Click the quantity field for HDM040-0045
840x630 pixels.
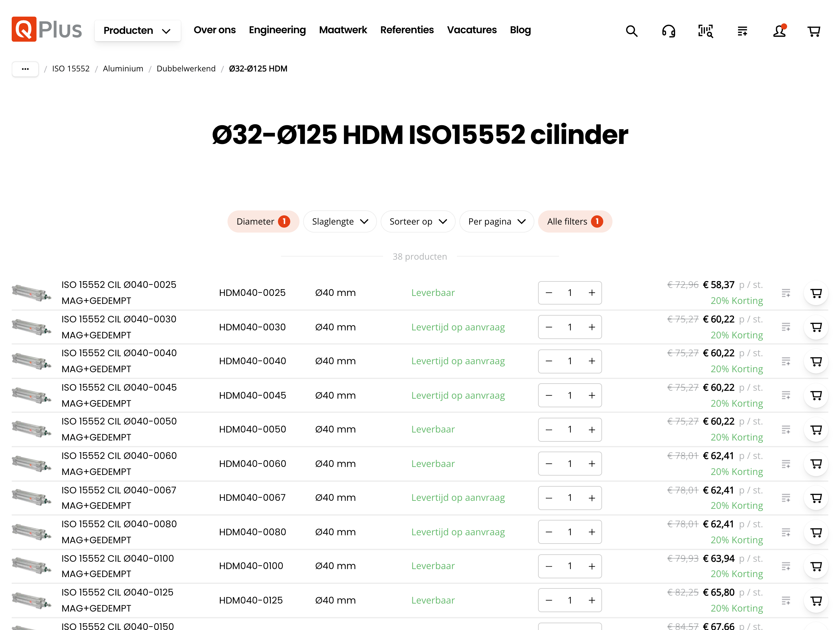tap(570, 396)
